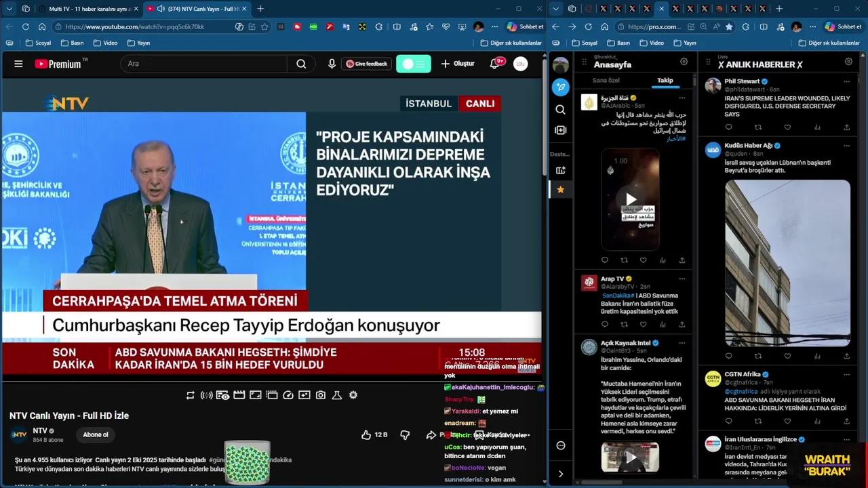Open the Kudüs Haber Ağı building image
The image size is (868, 488).
(787, 263)
